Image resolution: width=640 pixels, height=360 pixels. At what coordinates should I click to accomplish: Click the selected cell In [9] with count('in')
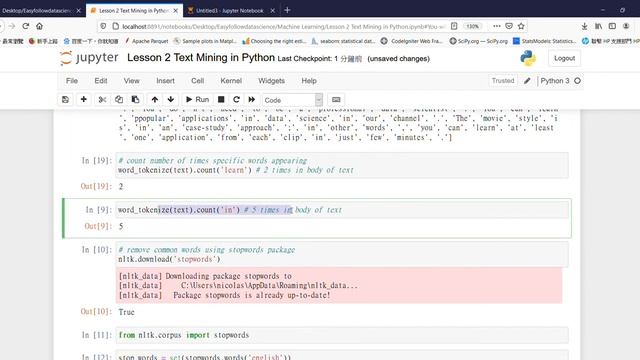[x=342, y=210]
